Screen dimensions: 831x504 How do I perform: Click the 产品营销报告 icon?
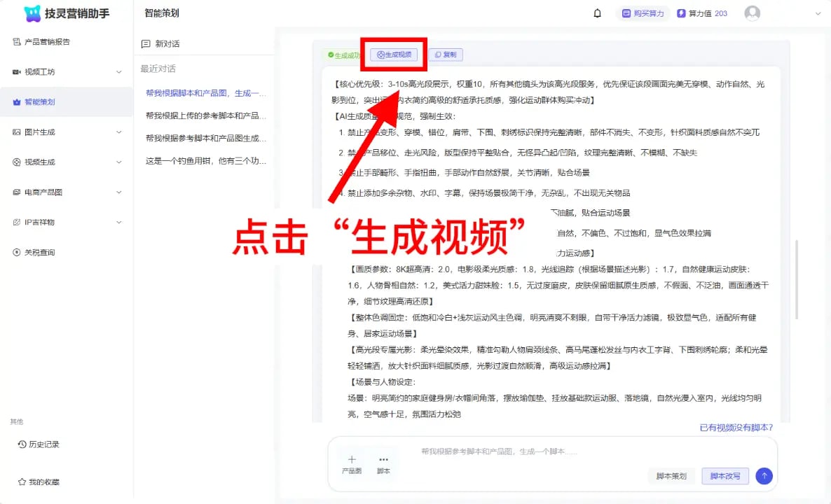[16, 41]
